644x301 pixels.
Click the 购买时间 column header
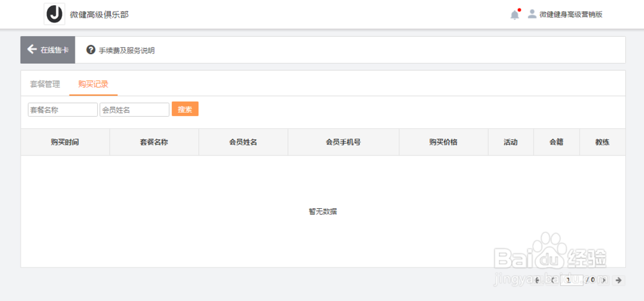click(x=65, y=142)
